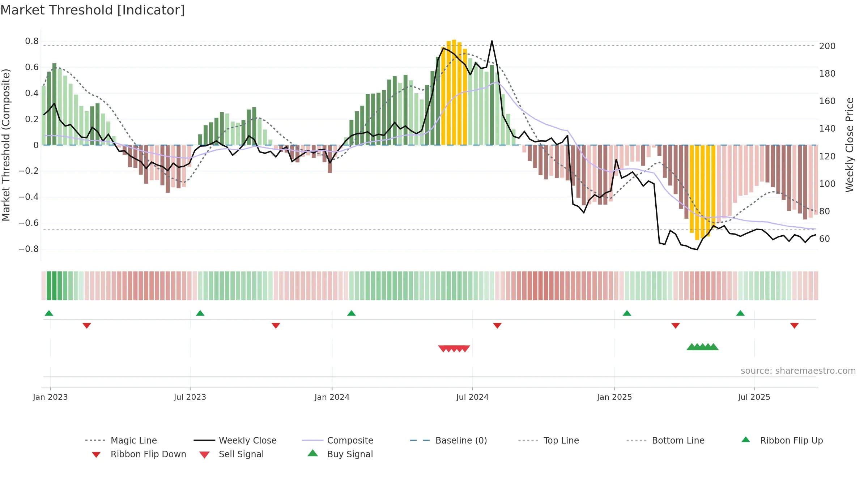Click the red flip-down triangle after Jul 2024
The height and width of the screenshot is (488, 868).
click(497, 326)
